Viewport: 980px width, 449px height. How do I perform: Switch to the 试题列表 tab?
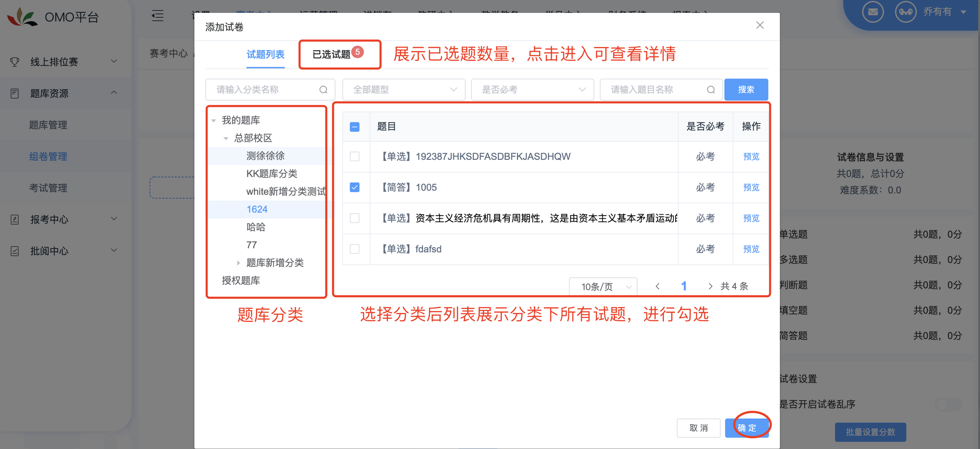pos(266,54)
